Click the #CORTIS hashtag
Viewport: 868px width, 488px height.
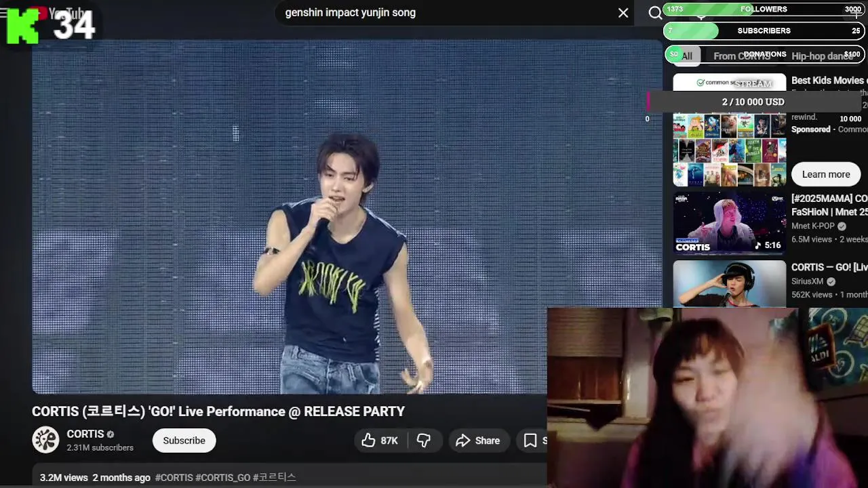[174, 478]
